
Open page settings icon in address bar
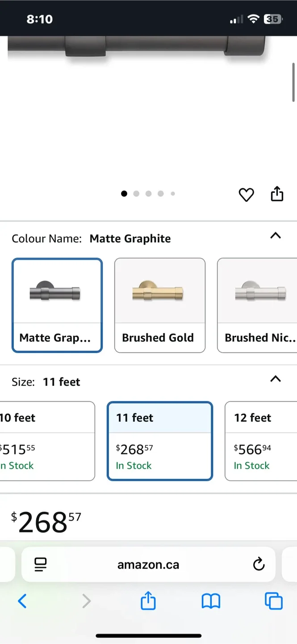pos(41,564)
